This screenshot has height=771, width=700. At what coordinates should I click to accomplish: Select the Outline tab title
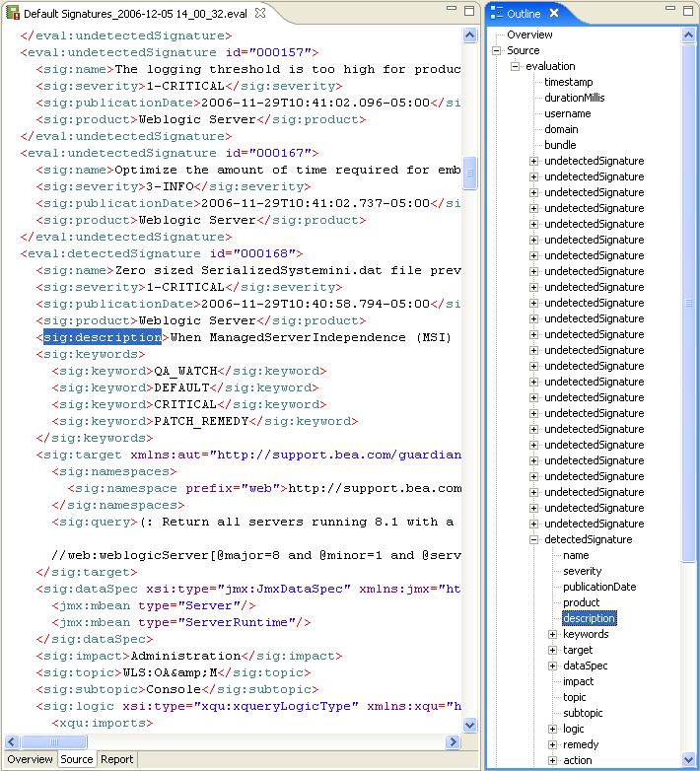(524, 14)
